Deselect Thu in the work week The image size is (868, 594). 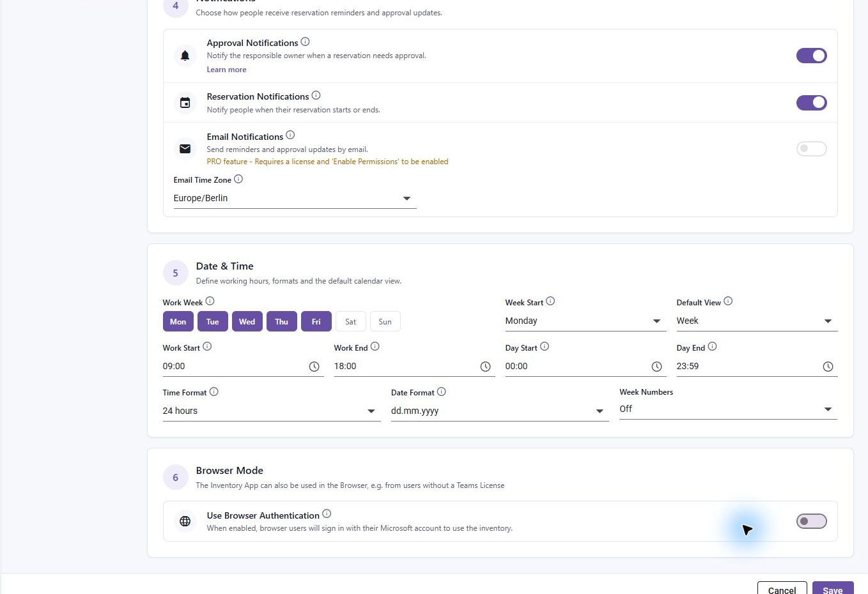click(282, 321)
